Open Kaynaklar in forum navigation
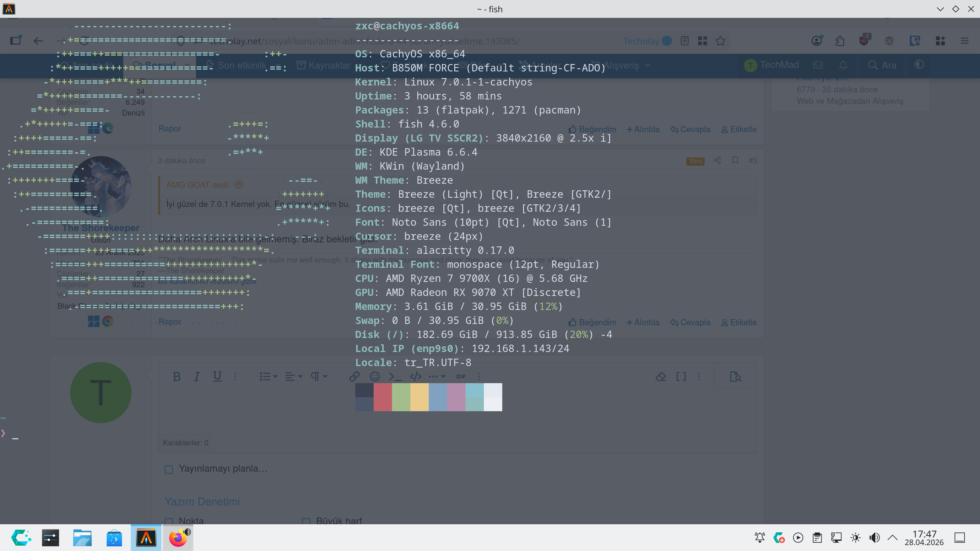 (x=323, y=65)
